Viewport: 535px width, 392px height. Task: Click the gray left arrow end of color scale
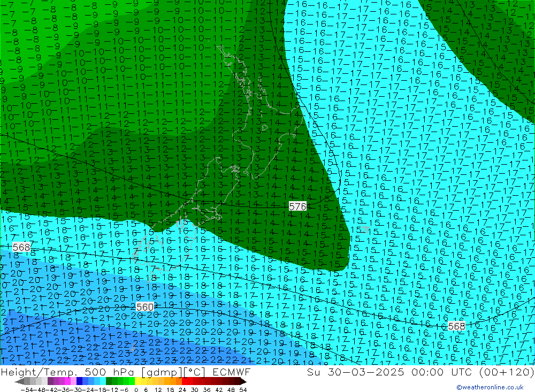(19, 381)
